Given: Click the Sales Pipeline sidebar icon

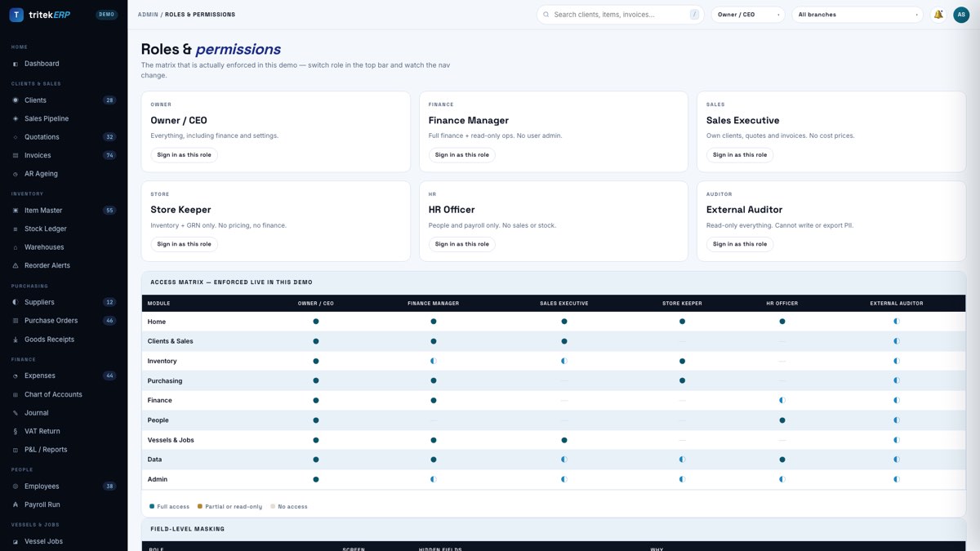Looking at the screenshot, I should coord(16,118).
